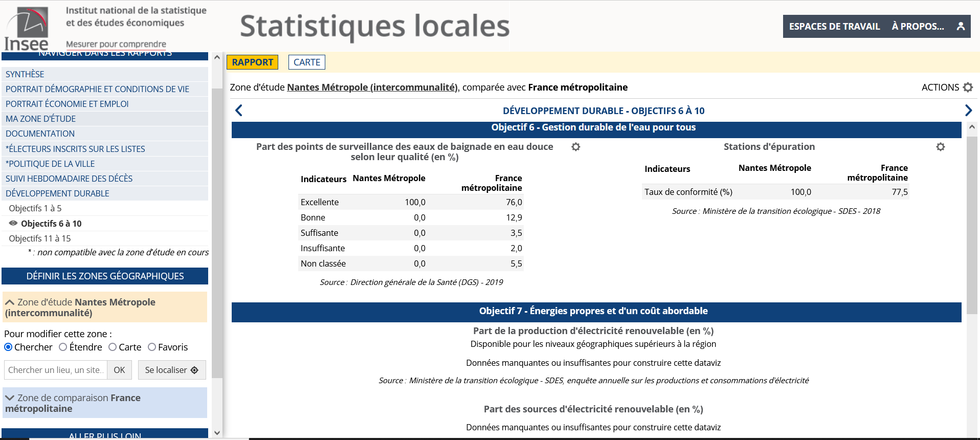The image size is (980, 440).
Task: Select the Étendre radio button
Action: point(63,347)
